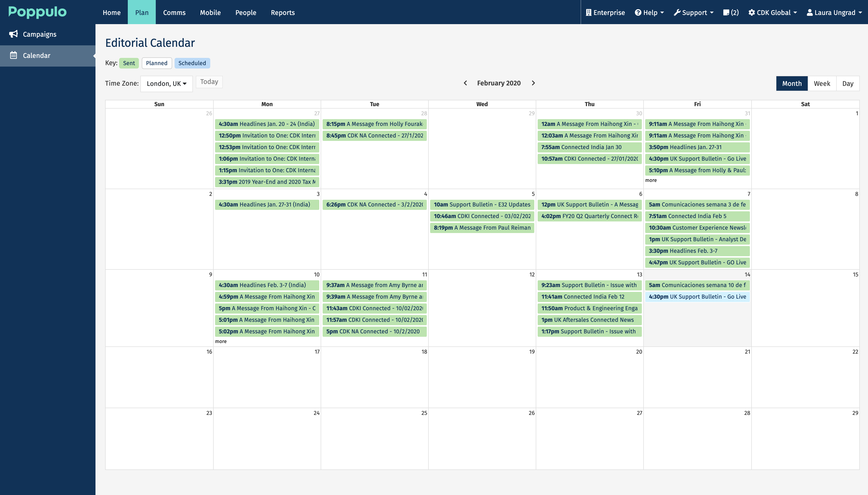Show more events for February 10
Image resolution: width=868 pixels, height=495 pixels.
221,341
